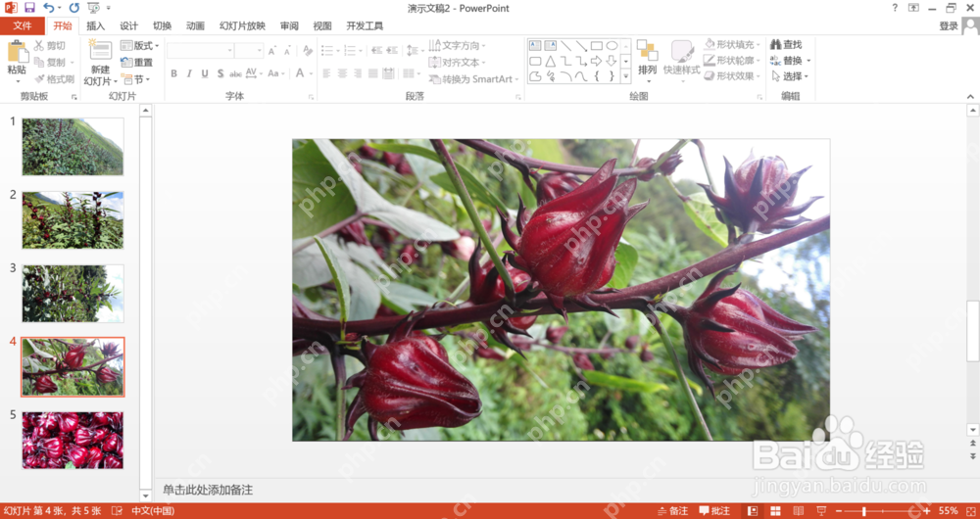Switch to the 设计 (Design) tab
This screenshot has width=980, height=519.
coord(128,26)
